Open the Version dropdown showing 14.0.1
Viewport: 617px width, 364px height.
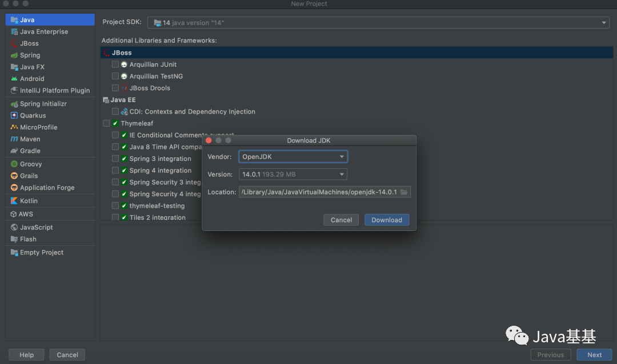tap(293, 174)
